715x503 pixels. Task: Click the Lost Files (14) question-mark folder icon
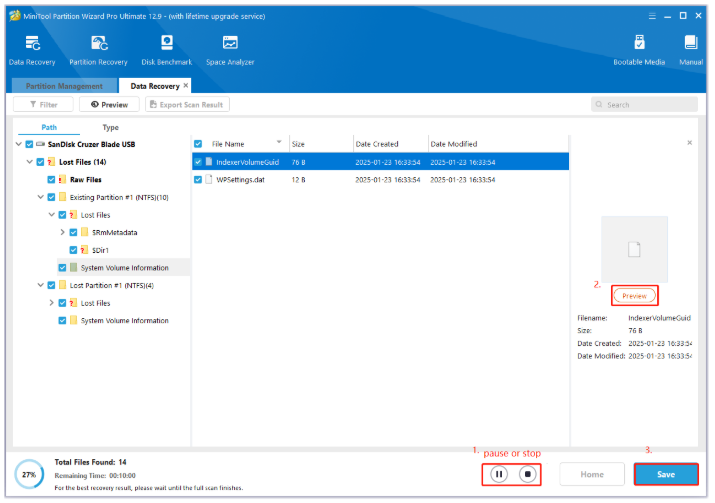51,162
